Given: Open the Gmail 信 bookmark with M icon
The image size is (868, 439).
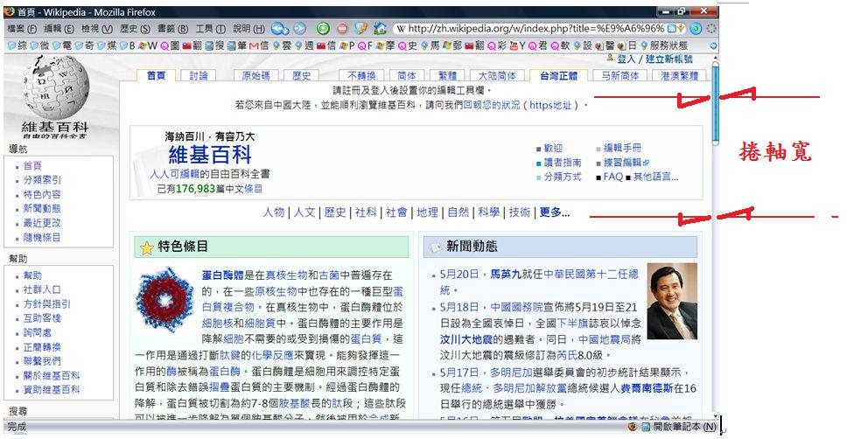Looking at the screenshot, I should pyautogui.click(x=258, y=45).
